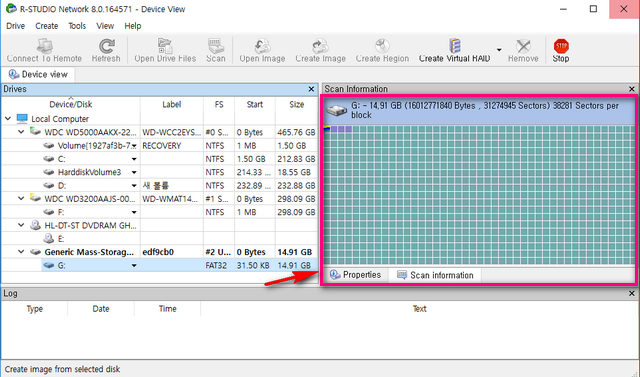Open Create Virtual RAID dropdown arrow
Screen dimensions: 640x377
pyautogui.click(x=499, y=50)
